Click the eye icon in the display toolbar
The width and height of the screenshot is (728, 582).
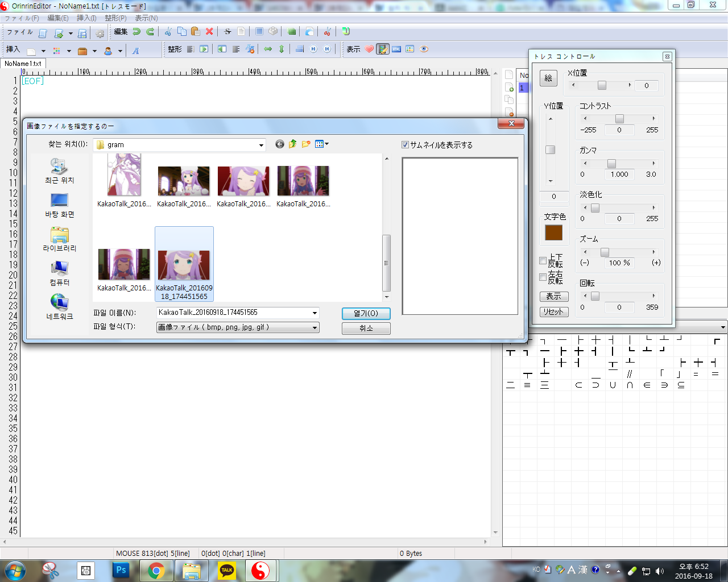(x=424, y=49)
